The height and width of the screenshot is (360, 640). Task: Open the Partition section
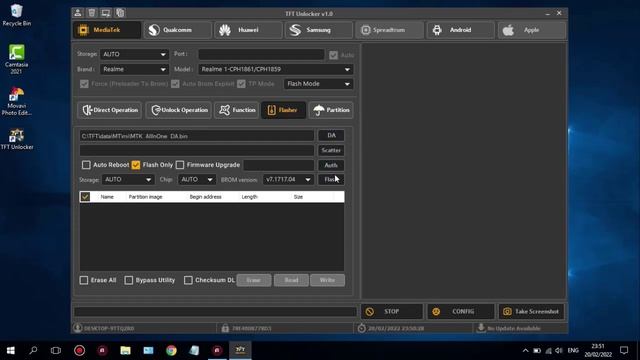[331, 110]
